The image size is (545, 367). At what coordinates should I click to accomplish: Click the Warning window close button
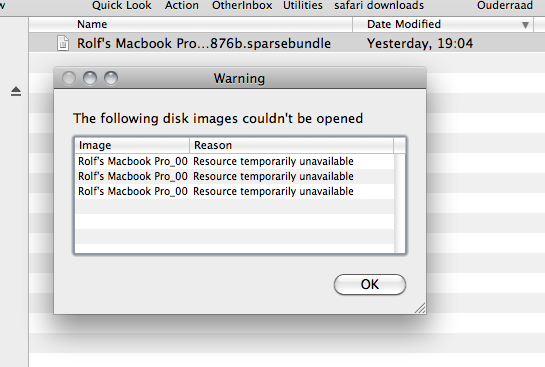tap(69, 78)
